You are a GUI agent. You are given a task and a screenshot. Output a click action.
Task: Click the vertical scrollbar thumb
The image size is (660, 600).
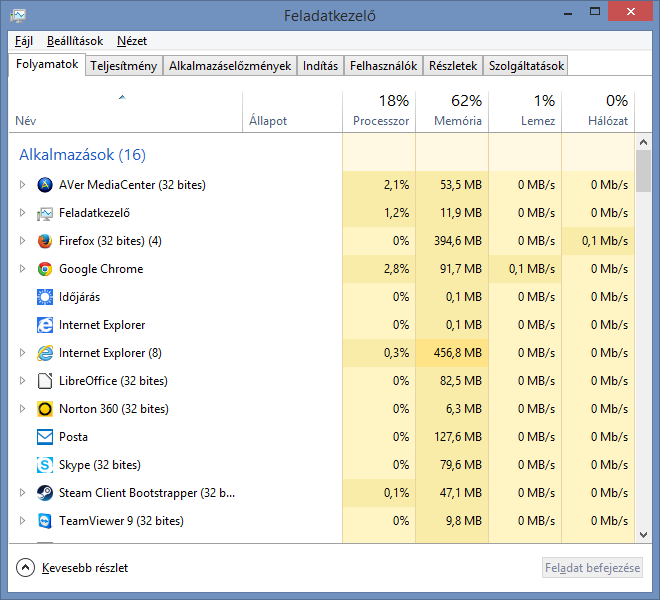click(x=643, y=171)
